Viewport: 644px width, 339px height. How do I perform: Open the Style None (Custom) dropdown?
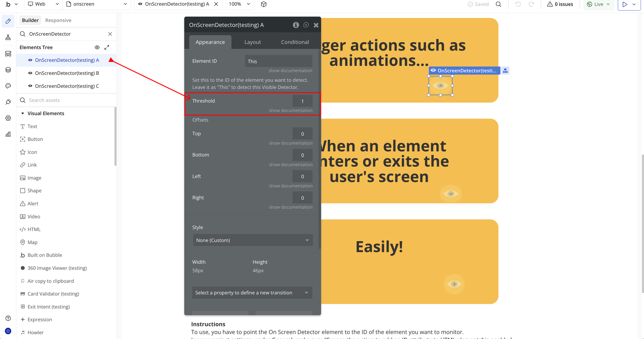pyautogui.click(x=253, y=240)
